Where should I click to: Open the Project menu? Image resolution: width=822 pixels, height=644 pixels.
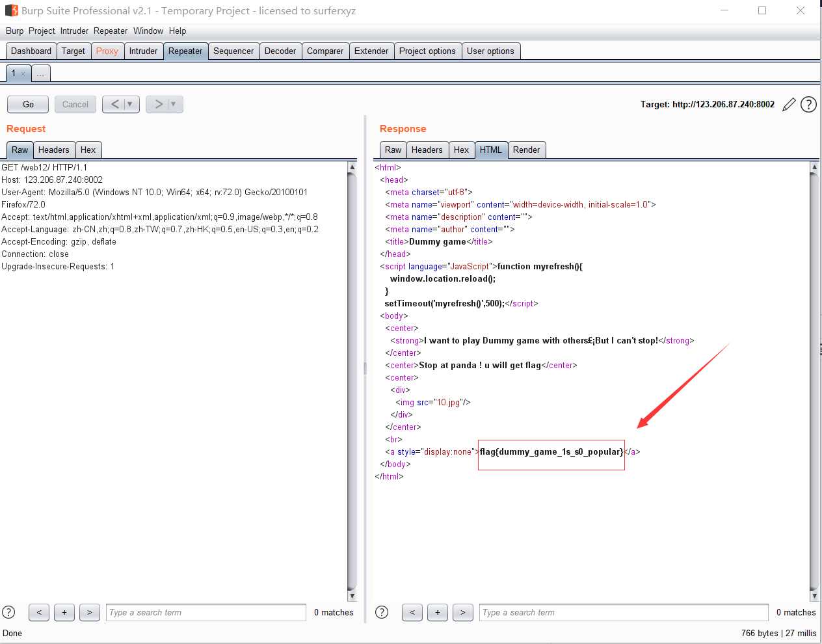42,31
